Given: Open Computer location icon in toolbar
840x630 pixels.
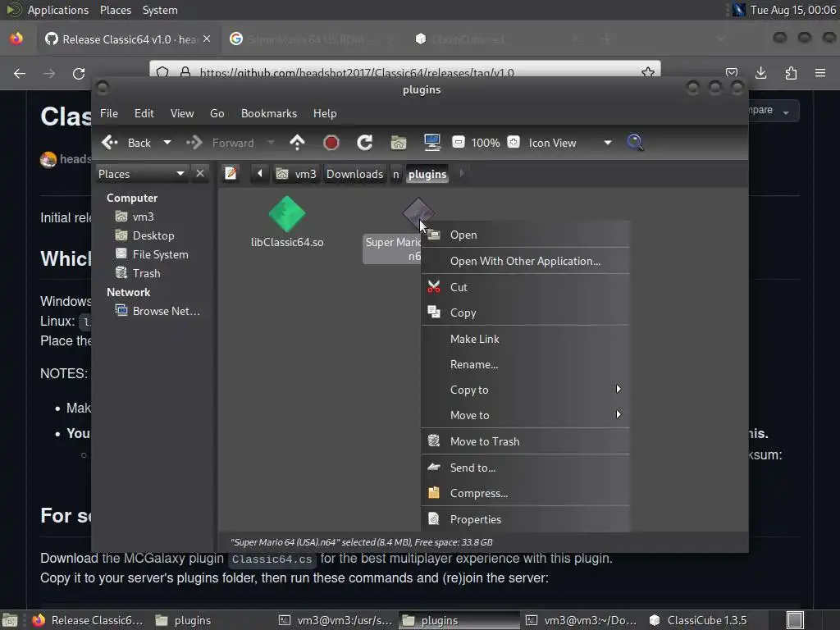Looking at the screenshot, I should pos(431,143).
